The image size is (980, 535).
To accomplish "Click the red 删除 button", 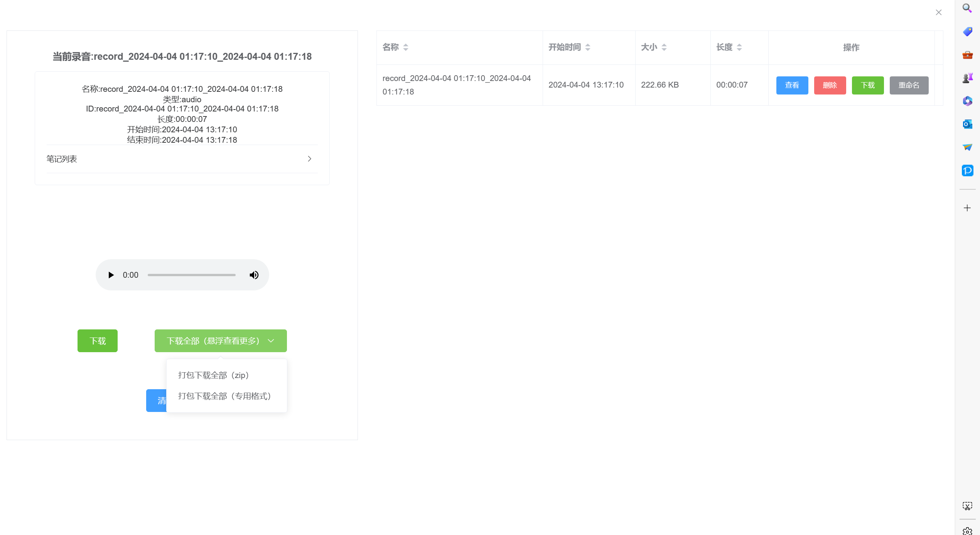I will (x=830, y=85).
